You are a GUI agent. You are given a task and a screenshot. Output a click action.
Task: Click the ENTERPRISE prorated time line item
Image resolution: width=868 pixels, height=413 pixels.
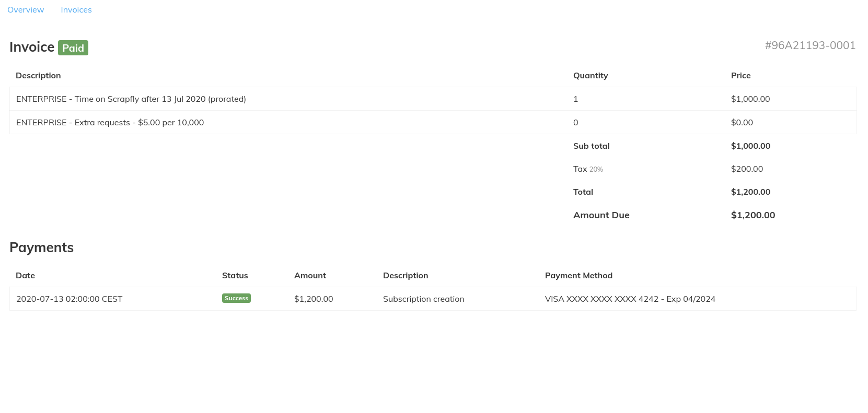(131, 99)
